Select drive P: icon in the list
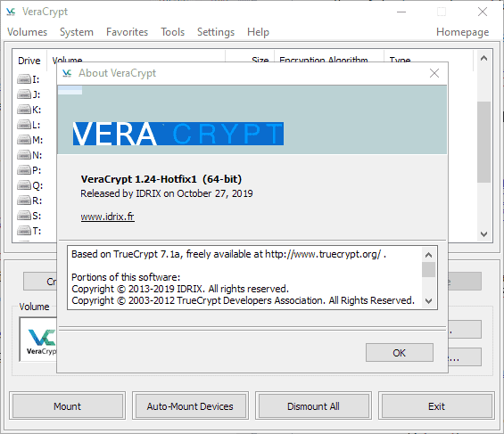504x434 pixels. pos(24,170)
